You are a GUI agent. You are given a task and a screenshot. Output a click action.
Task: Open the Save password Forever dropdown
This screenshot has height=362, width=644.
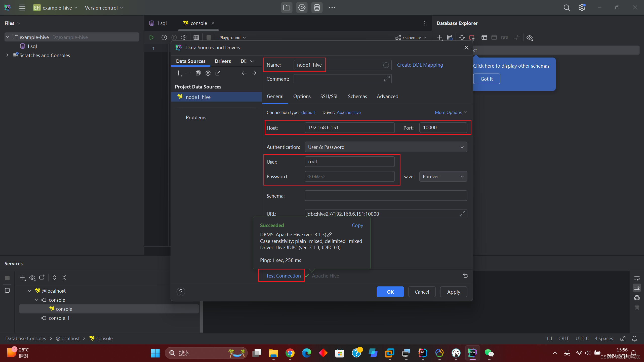443,176
